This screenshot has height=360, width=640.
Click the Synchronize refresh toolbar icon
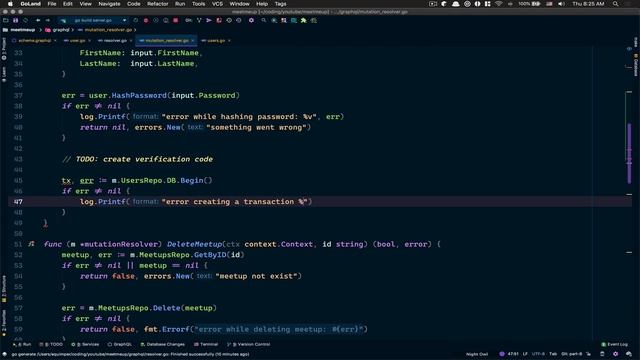pos(25,20)
